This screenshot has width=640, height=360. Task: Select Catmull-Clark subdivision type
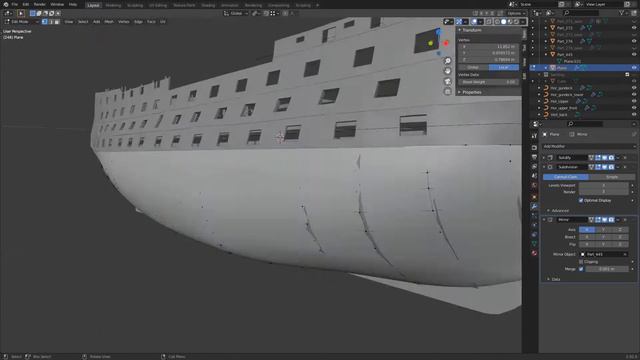tap(566, 177)
